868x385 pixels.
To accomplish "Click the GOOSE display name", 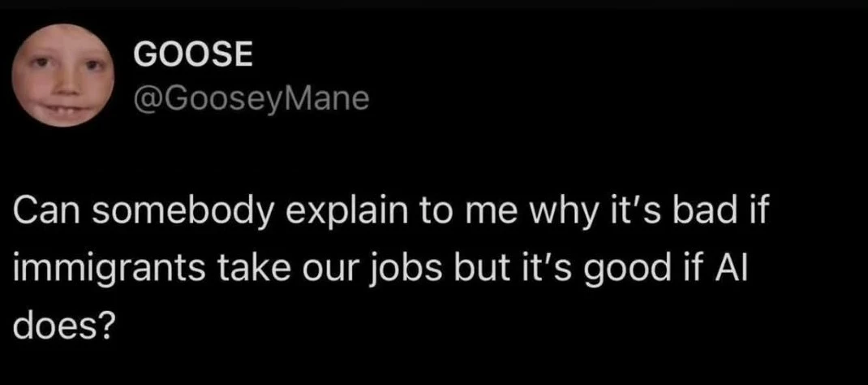I will pos(193,55).
